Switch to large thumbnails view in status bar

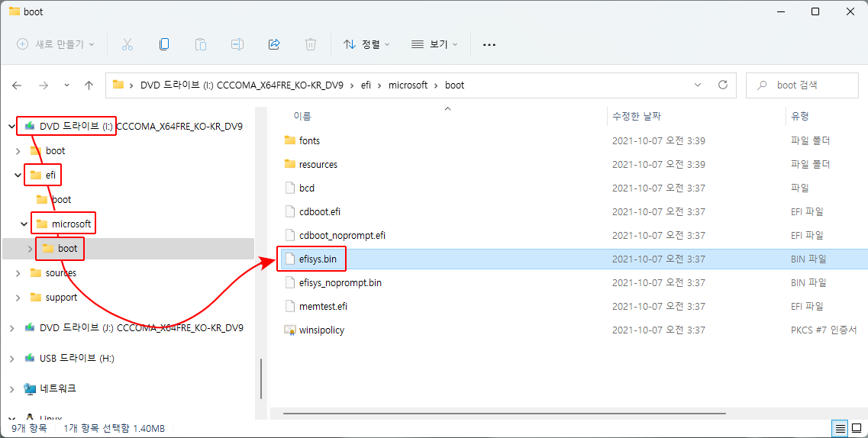tap(857, 429)
